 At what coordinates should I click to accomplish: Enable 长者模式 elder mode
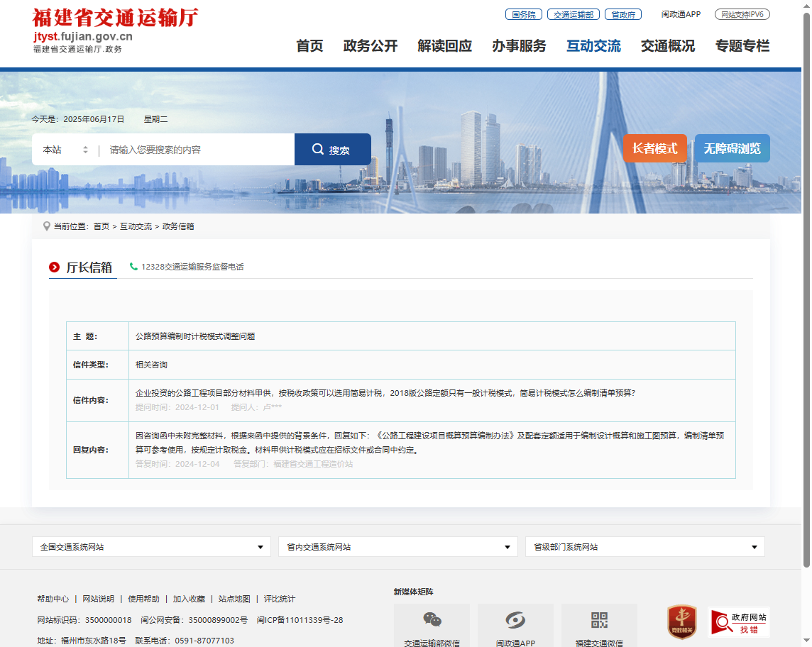pos(654,149)
